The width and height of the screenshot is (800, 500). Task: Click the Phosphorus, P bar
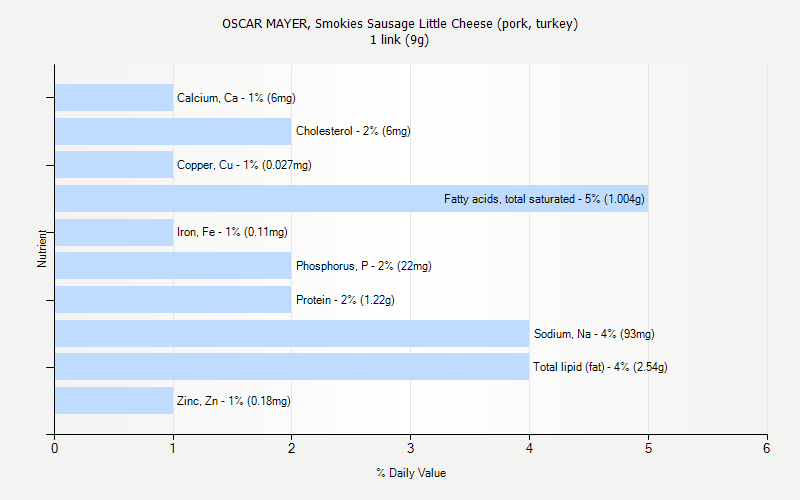click(173, 266)
